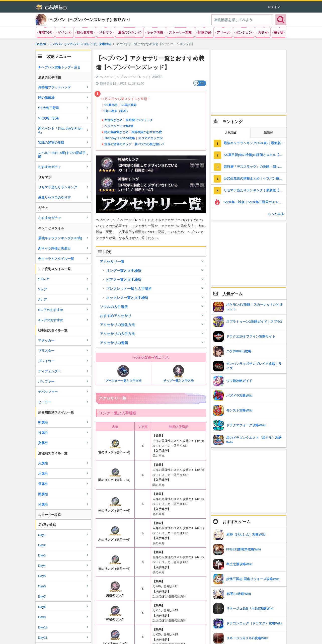Click the アクセサリ一覧 banner image
This screenshot has height=644, width=322.
(x=151, y=184)
